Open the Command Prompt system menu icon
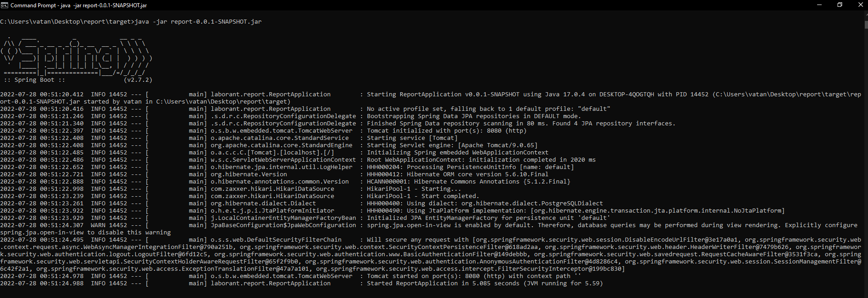Screen dimensions: 868x298 point(5,5)
